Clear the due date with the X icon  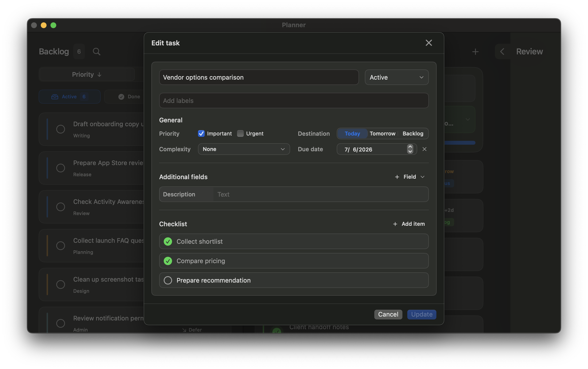point(425,149)
